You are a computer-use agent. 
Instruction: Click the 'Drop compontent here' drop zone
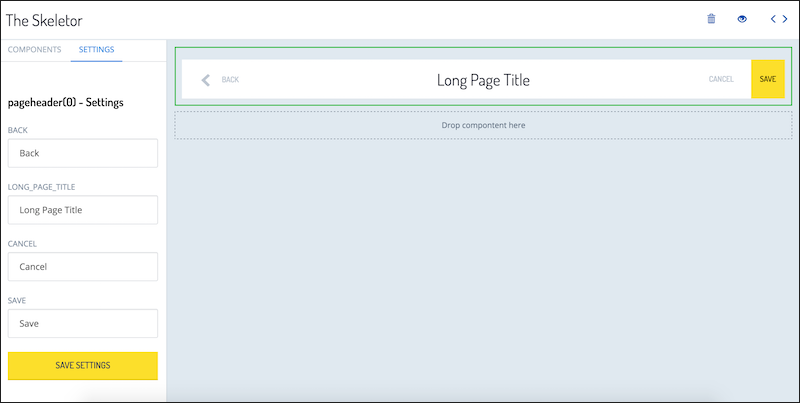coord(483,125)
